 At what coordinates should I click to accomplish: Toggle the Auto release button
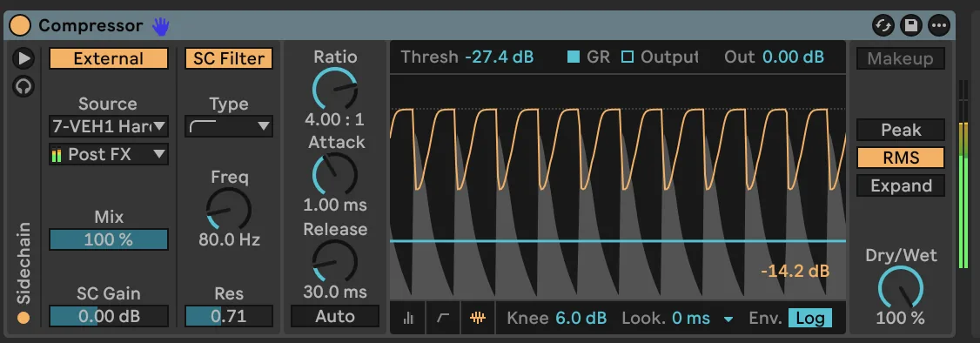coord(335,316)
